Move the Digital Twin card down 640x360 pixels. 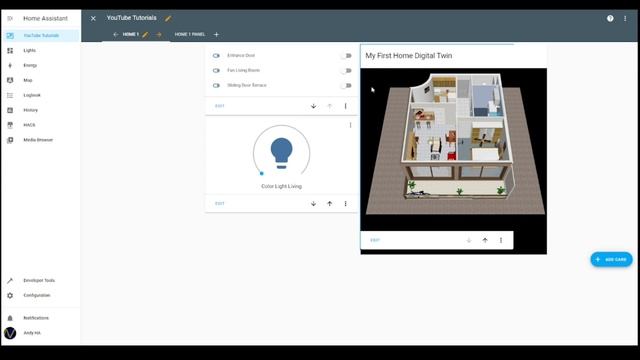point(469,240)
